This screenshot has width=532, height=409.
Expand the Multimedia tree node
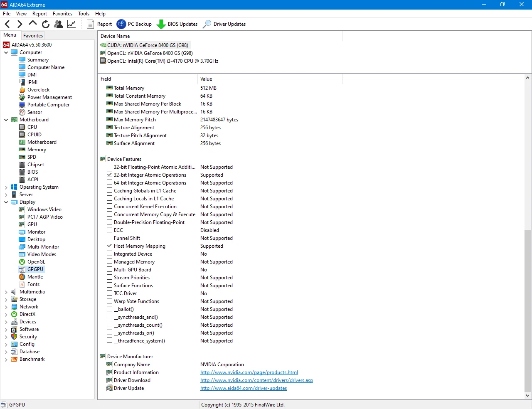[6, 292]
